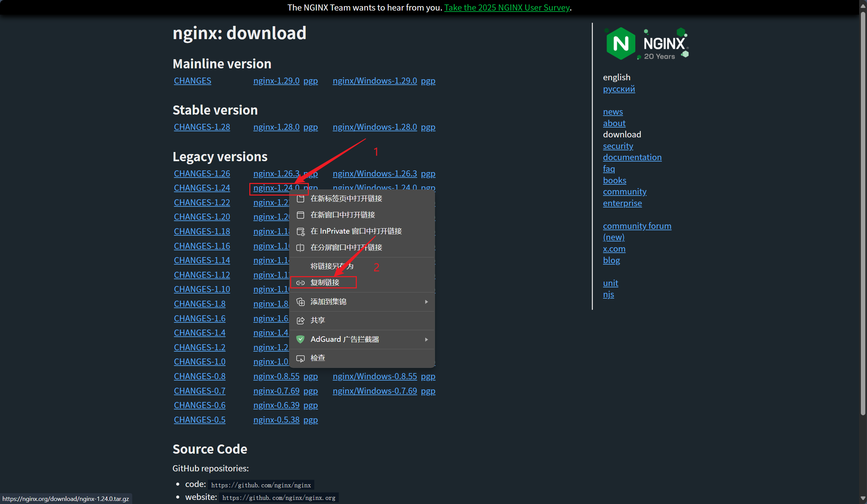Expand the AdGuard 广告拦截器 submenu arrow
867x504 pixels.
click(x=427, y=339)
